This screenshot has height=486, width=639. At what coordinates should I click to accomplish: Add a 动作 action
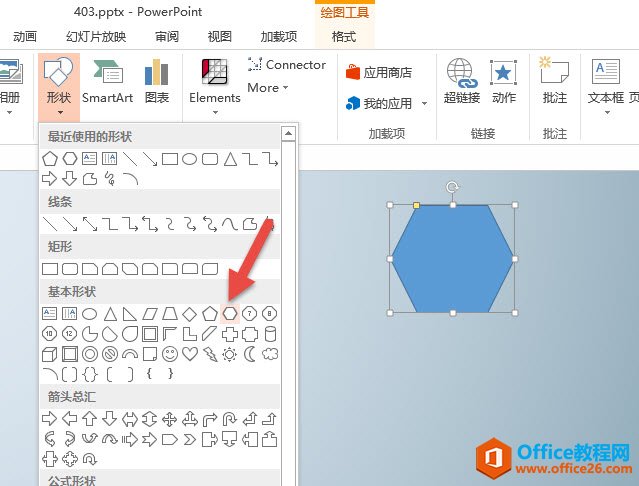(503, 81)
